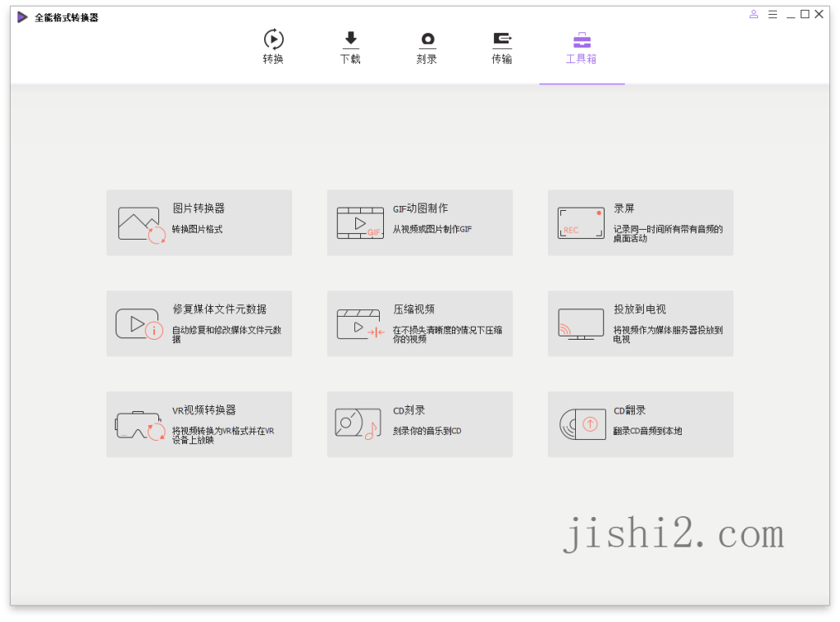840x622 pixels.
Task: Click the CD刻录 title text
Action: (x=409, y=410)
